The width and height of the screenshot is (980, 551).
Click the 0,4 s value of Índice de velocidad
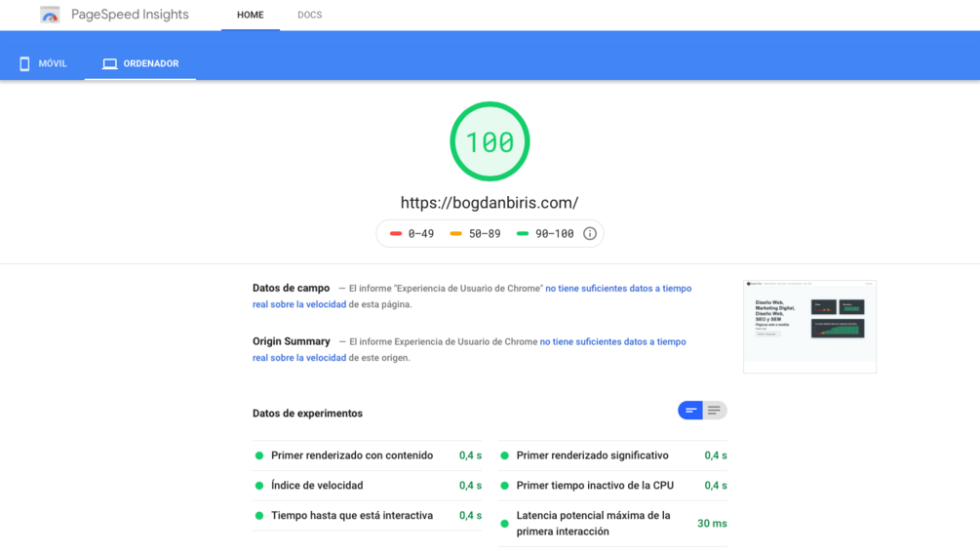pos(470,486)
